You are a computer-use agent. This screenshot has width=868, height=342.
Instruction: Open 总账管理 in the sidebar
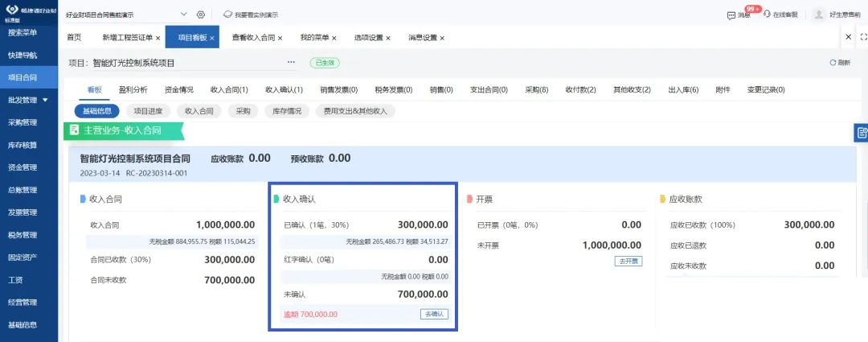coord(29,190)
